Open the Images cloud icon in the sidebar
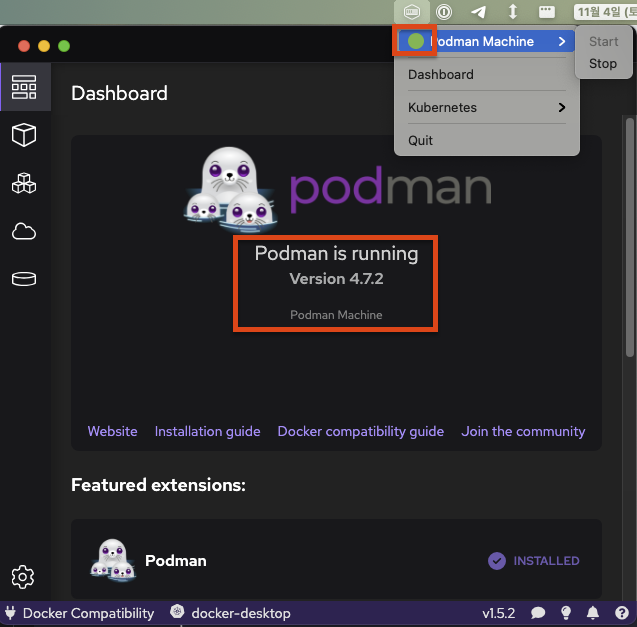 click(24, 231)
